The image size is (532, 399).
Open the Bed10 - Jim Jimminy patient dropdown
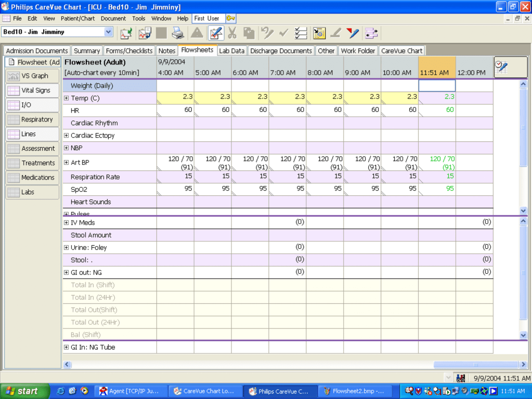(x=108, y=32)
